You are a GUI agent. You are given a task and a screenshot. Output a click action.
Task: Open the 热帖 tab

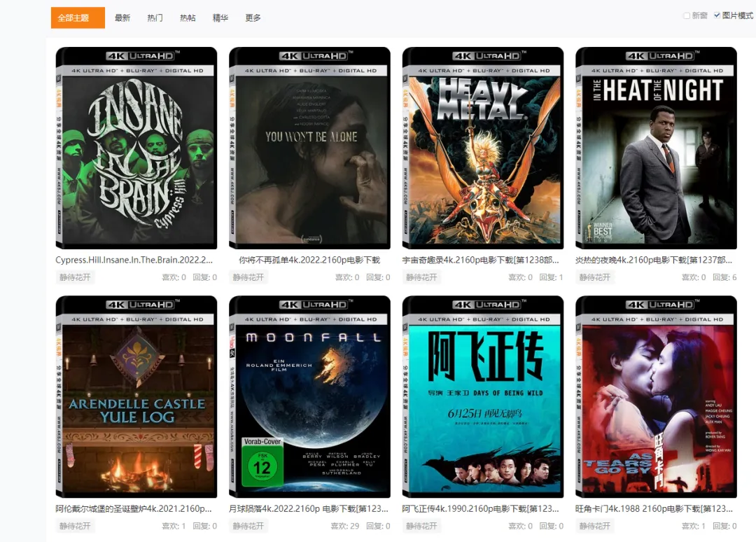(188, 18)
